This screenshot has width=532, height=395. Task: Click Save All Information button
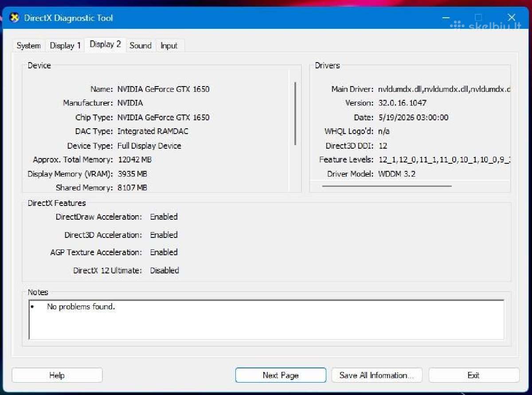point(377,375)
